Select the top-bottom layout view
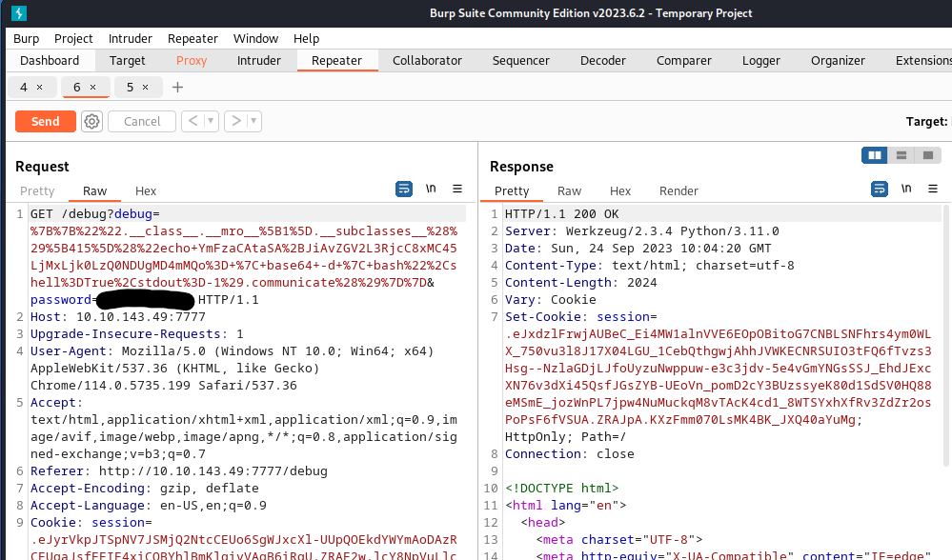This screenshot has height=560, width=952. click(901, 155)
